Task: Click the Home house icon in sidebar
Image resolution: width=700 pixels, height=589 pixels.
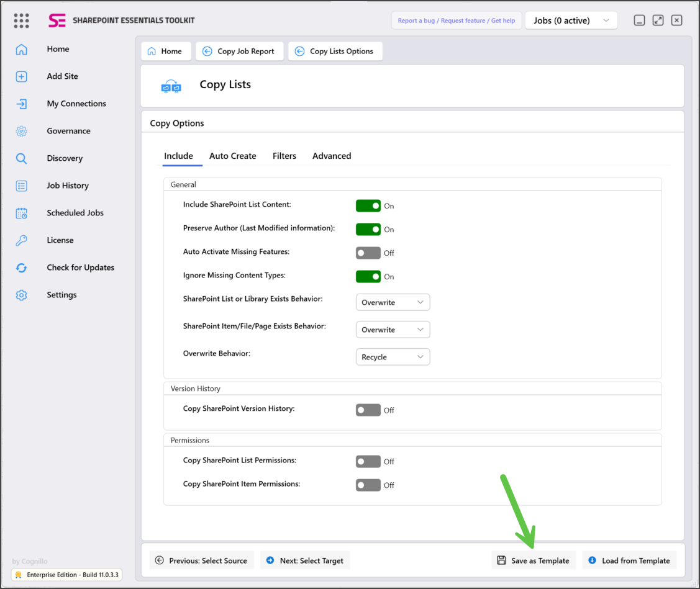Action: (21, 49)
